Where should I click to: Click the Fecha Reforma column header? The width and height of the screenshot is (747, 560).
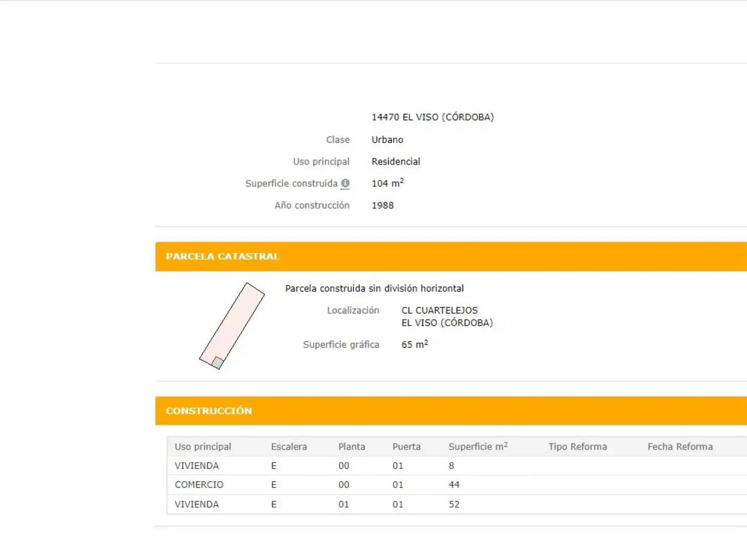(680, 446)
